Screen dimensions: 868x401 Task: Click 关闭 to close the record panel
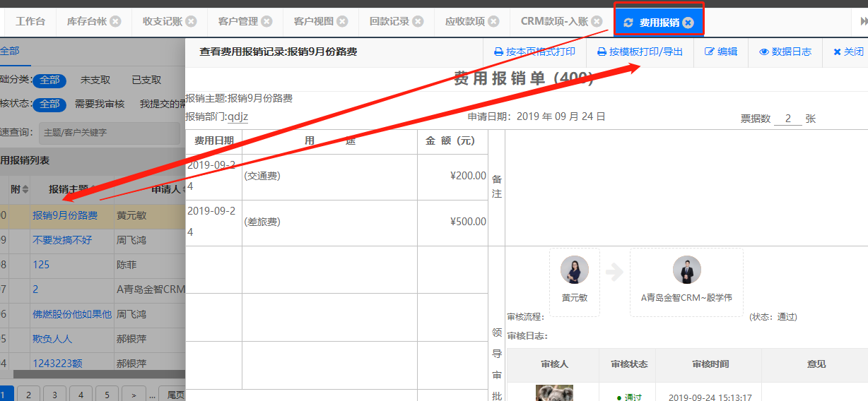tap(848, 52)
